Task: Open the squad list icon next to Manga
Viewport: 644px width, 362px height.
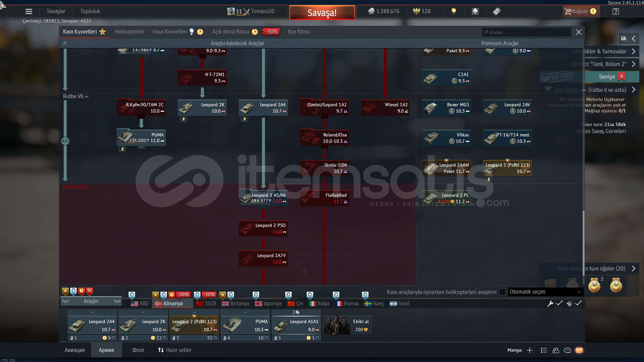Action: (x=544, y=350)
